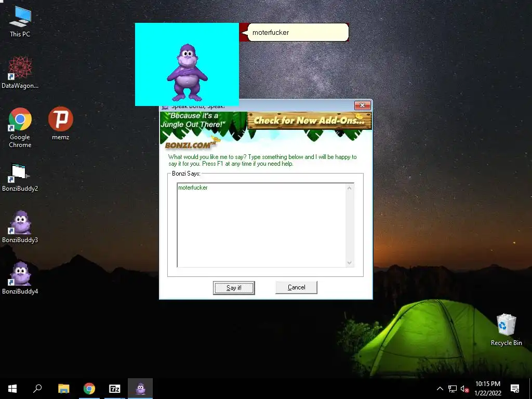Click the text box scroll down arrow
Image resolution: width=532 pixels, height=399 pixels.
click(350, 263)
